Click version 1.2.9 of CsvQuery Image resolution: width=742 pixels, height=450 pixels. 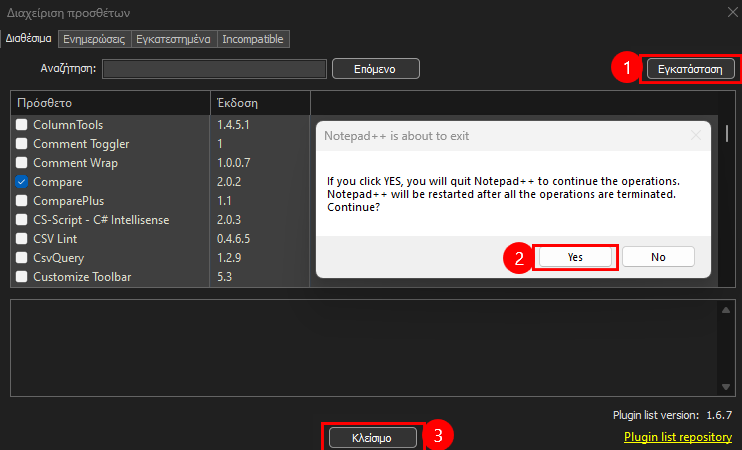tap(229, 257)
